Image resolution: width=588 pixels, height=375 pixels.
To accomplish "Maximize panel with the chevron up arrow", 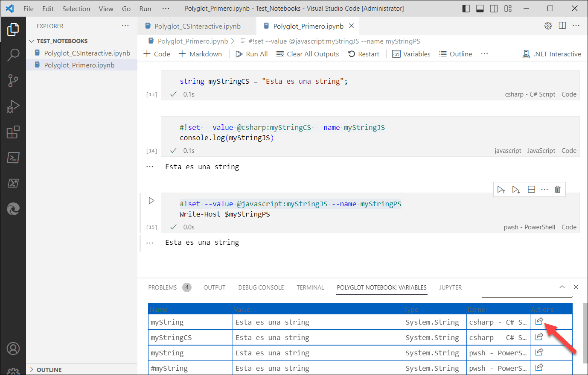I will [x=562, y=287].
